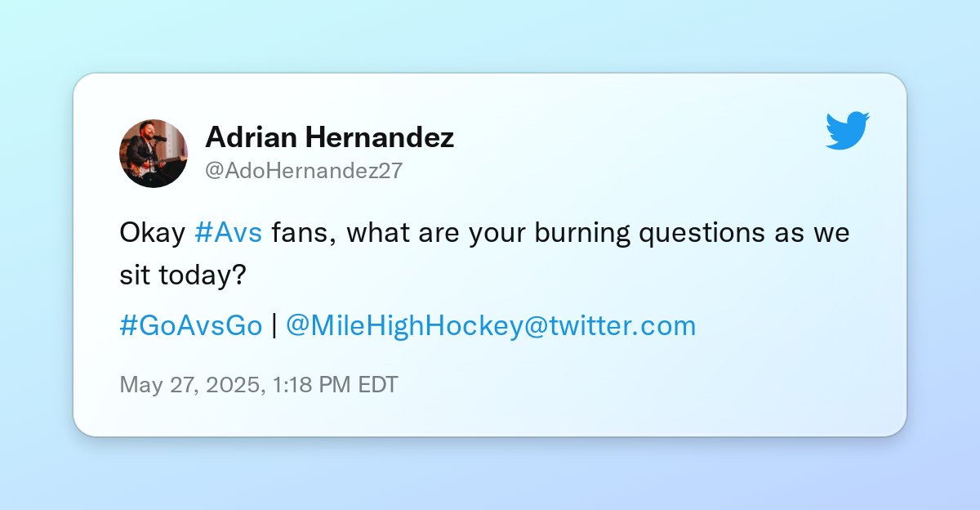The width and height of the screenshot is (980, 510).
Task: Open the #GoAvsGo hashtag
Action: [191, 326]
